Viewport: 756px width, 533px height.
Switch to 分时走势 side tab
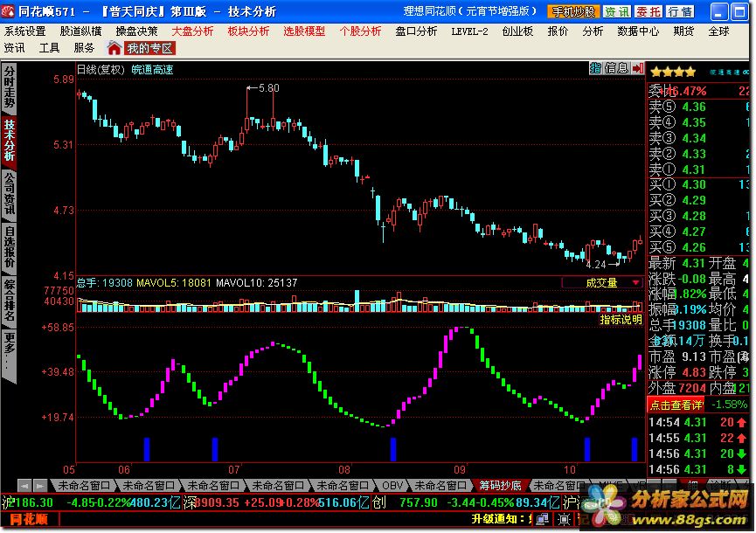tap(10, 87)
